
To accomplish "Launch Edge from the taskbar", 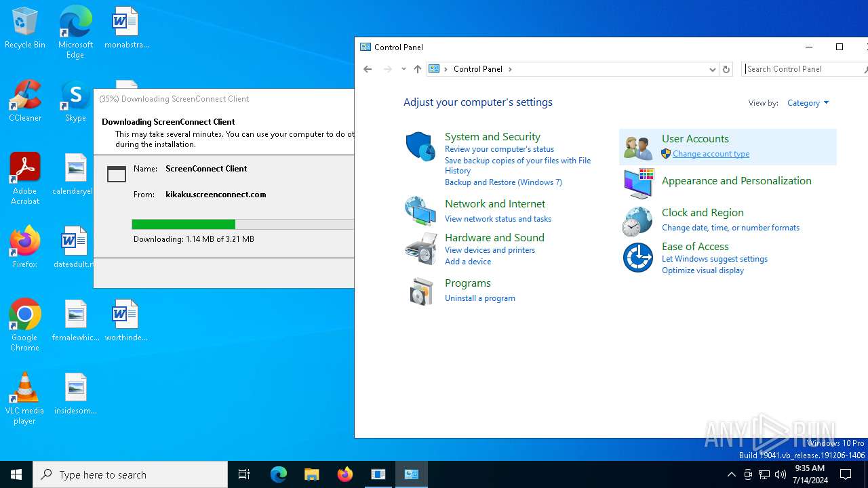I will click(279, 474).
